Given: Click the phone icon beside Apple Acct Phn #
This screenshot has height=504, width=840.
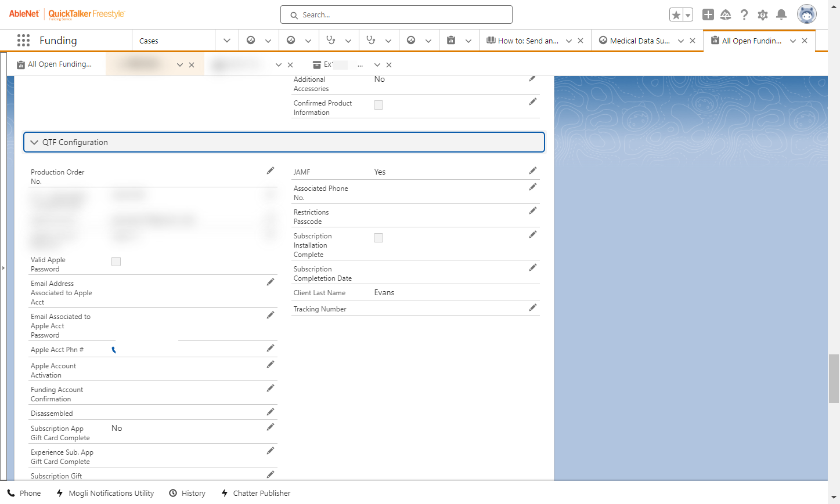Looking at the screenshot, I should coord(114,350).
